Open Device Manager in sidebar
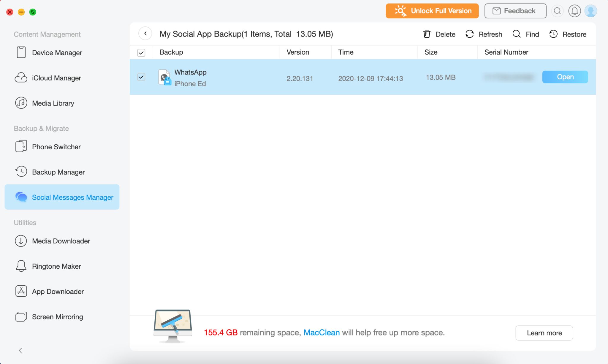This screenshot has width=608, height=364. coord(48,53)
